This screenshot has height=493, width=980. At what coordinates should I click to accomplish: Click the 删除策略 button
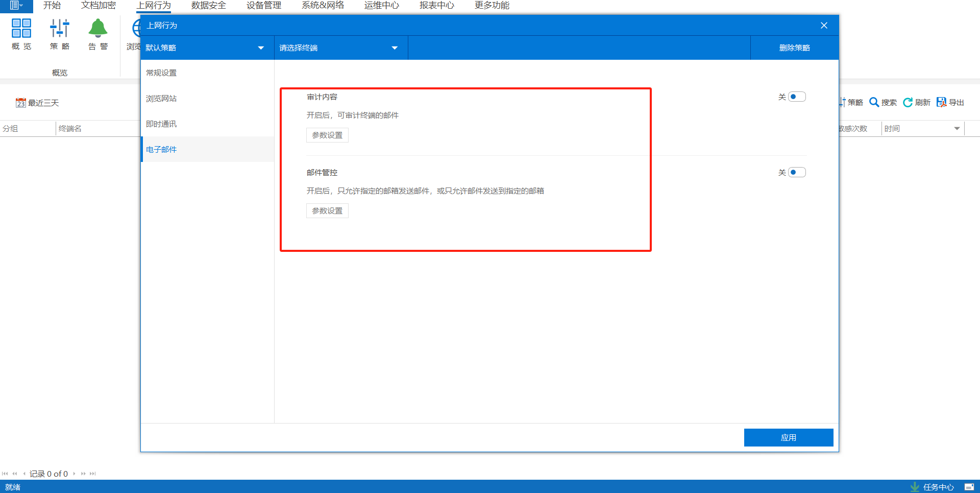click(x=795, y=48)
